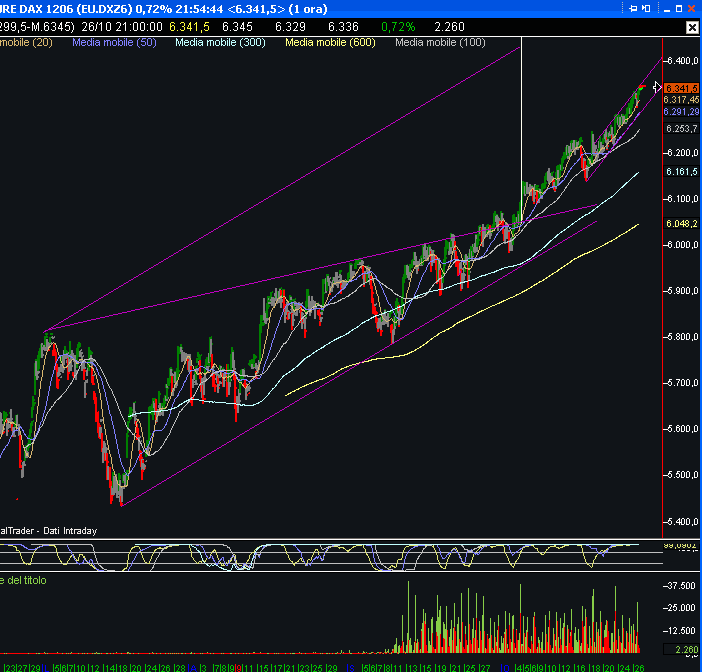Image resolution: width=702 pixels, height=672 pixels.
Task: Click the partially visible mobile (20) legend label
Action: [x=26, y=43]
